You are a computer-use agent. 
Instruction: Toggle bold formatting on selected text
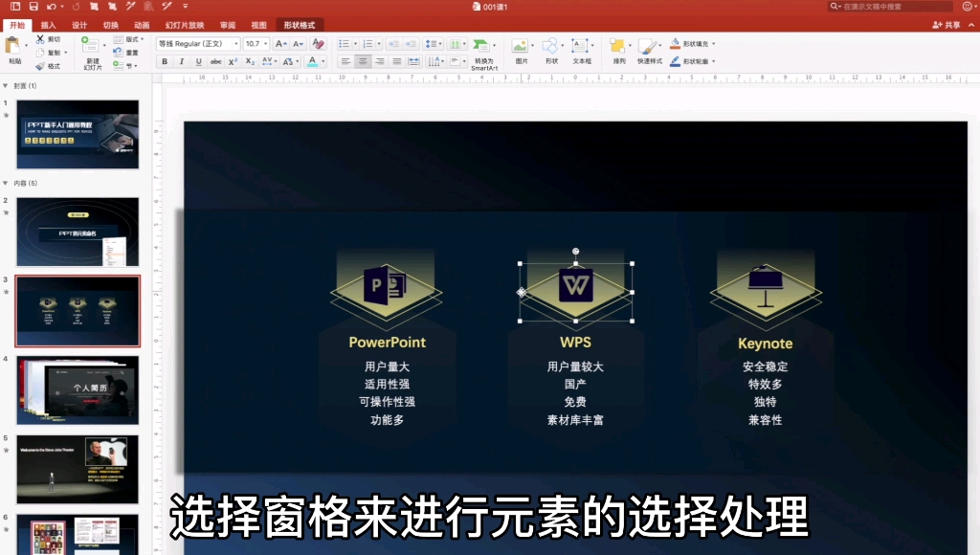(x=165, y=60)
